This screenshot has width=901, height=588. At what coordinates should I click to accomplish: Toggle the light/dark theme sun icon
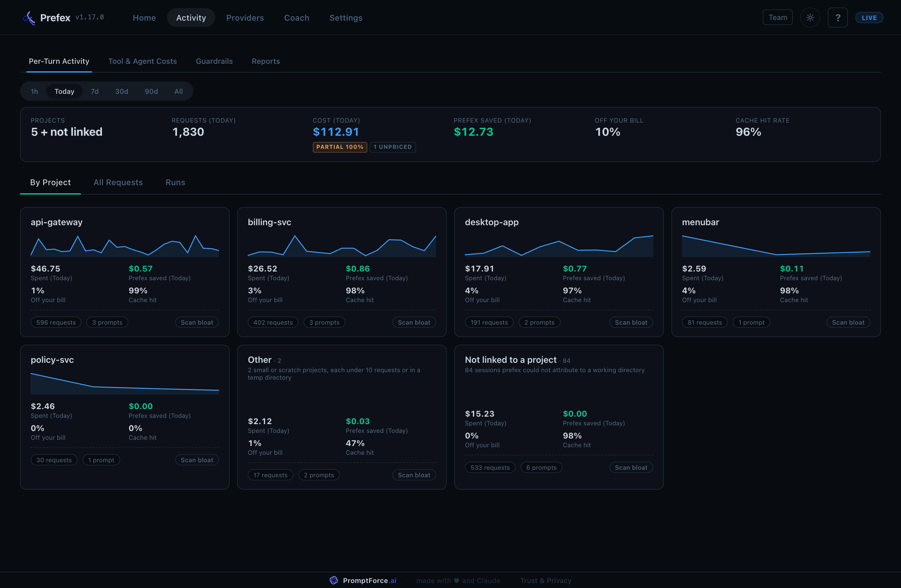[810, 18]
